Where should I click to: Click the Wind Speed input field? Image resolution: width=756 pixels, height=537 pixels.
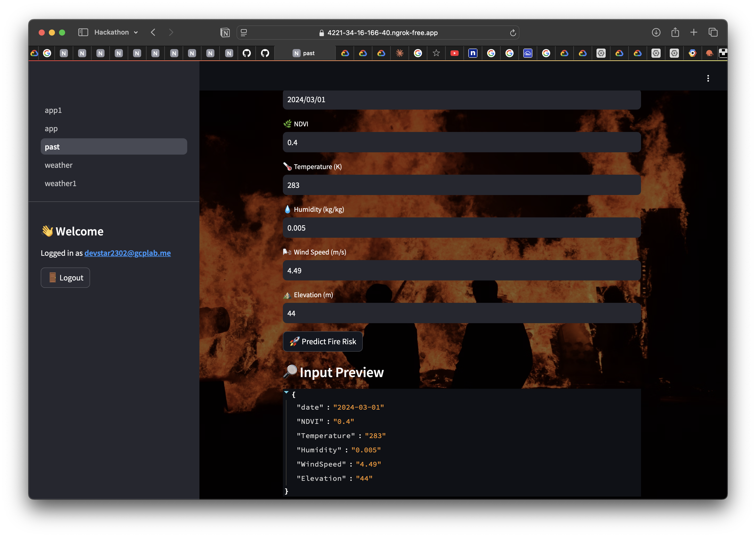point(461,271)
